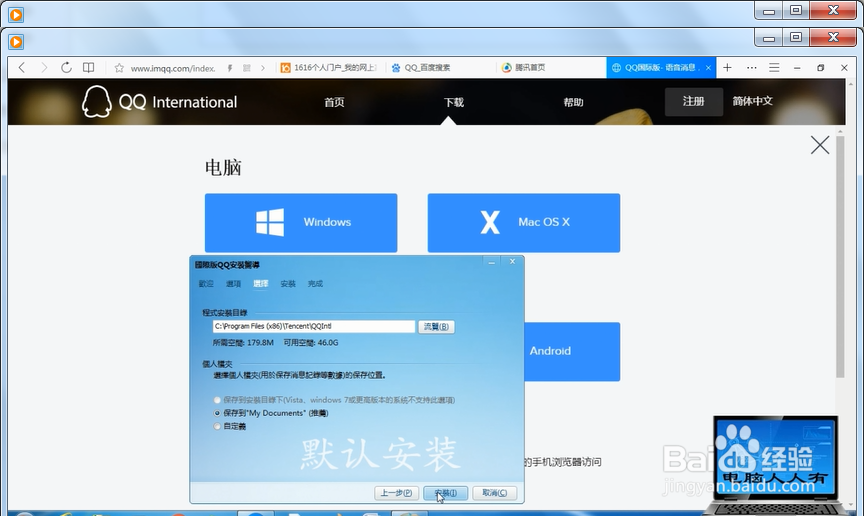This screenshot has width=864, height=516.
Task: Open the hamburger menu in the browser
Action: coord(774,67)
